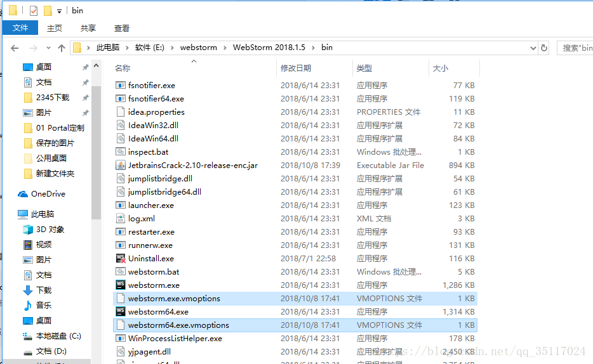Click the Forward navigation arrow
593x364 pixels.
tap(34, 48)
